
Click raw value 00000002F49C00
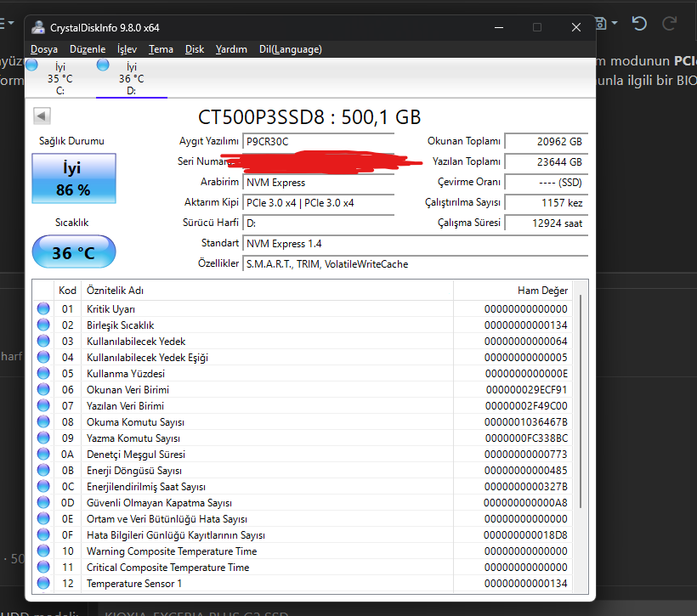click(526, 406)
